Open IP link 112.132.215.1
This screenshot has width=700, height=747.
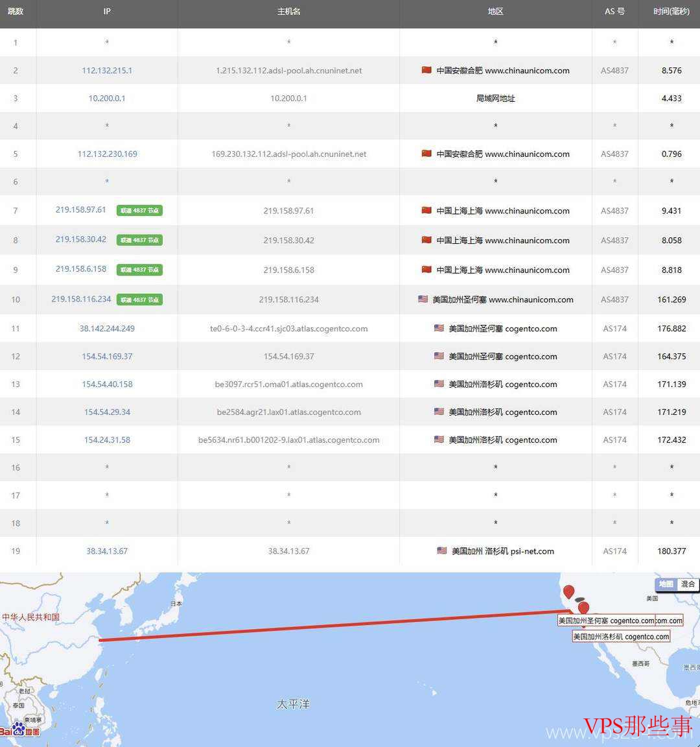(x=107, y=71)
